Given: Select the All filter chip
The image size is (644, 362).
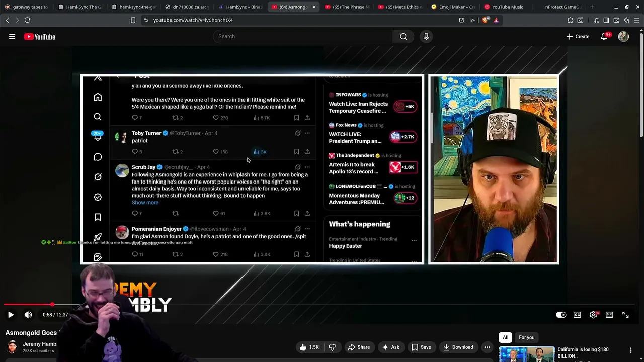Looking at the screenshot, I should pyautogui.click(x=505, y=337).
